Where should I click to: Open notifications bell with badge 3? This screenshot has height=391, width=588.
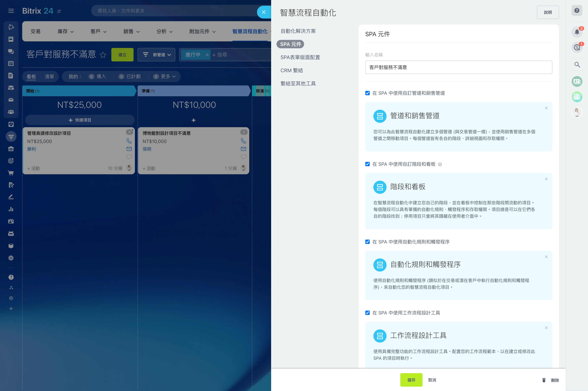[x=577, y=32]
